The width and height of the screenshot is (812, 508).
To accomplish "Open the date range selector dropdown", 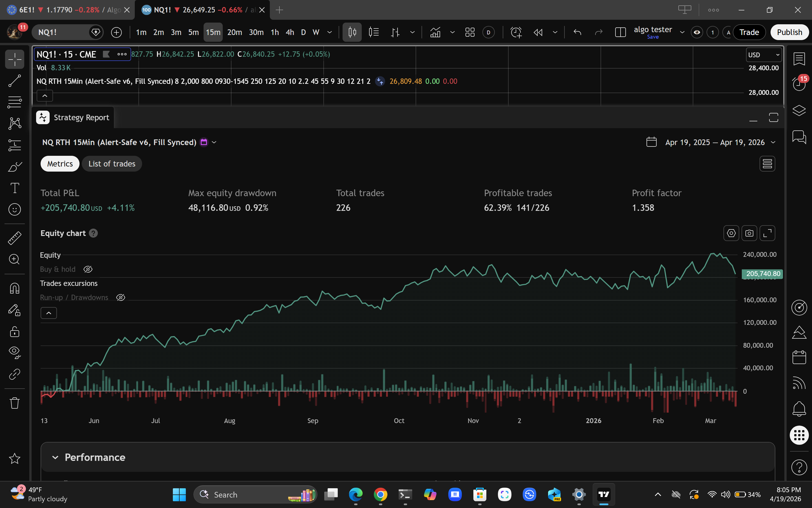I will (x=711, y=143).
